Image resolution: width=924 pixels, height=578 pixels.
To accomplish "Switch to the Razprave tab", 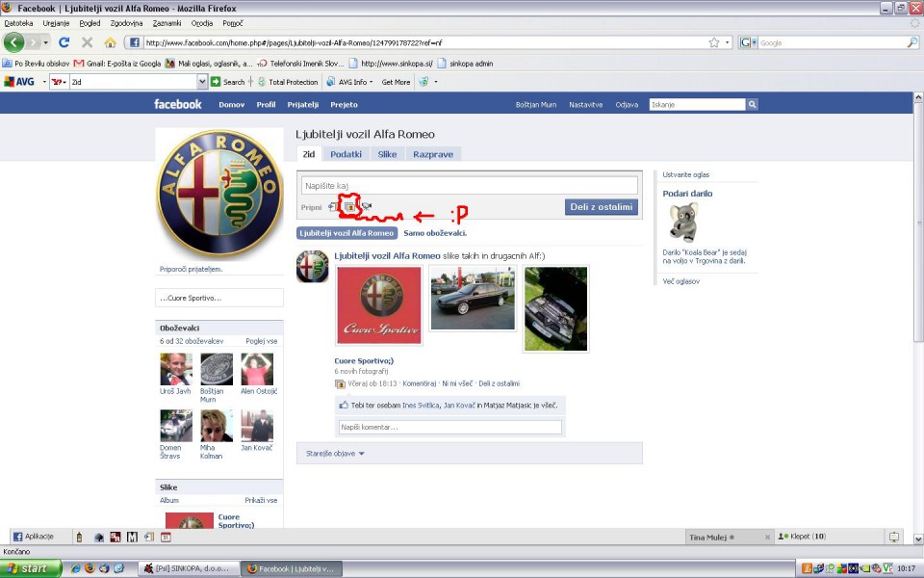I will (x=433, y=154).
